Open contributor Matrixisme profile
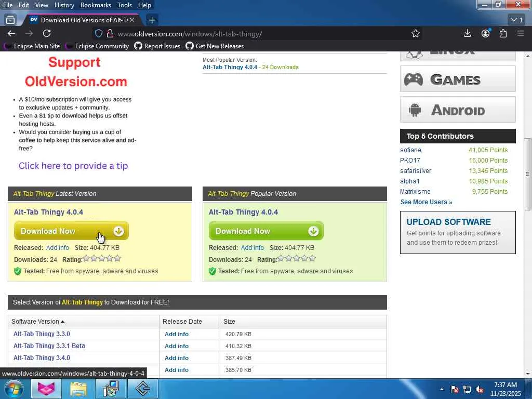Viewport: 532px width, 399px height. coord(415,192)
